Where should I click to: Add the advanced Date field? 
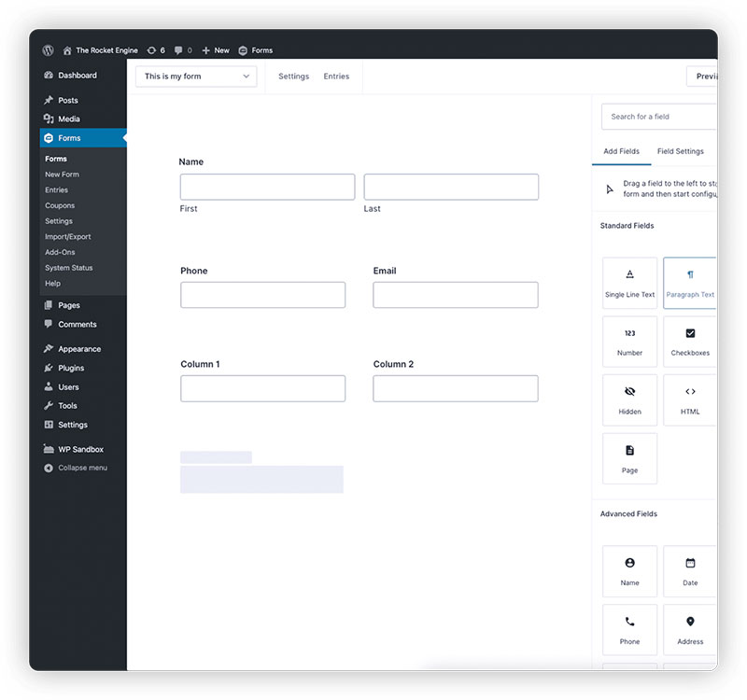[x=690, y=571]
